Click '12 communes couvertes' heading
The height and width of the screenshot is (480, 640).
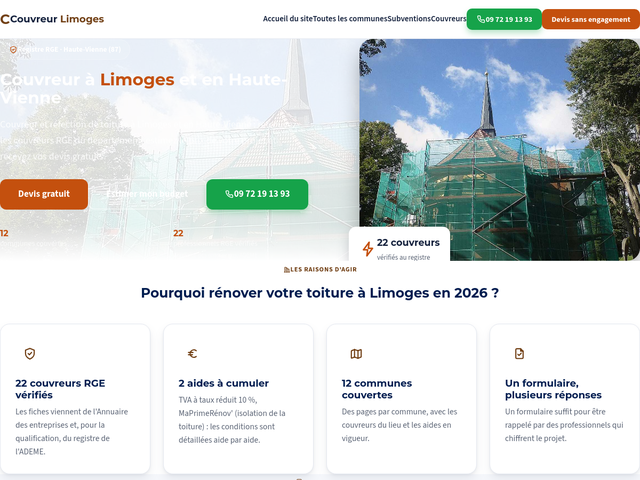pyautogui.click(x=377, y=389)
